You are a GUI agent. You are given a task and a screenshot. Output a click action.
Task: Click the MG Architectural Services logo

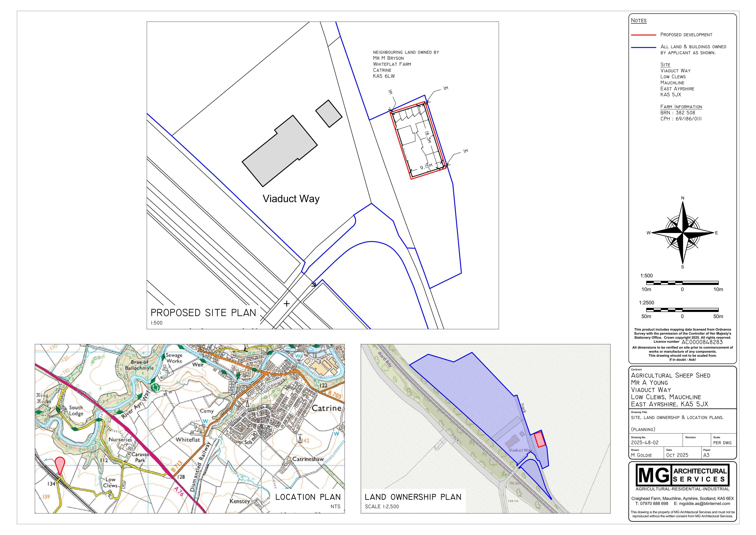[682, 475]
